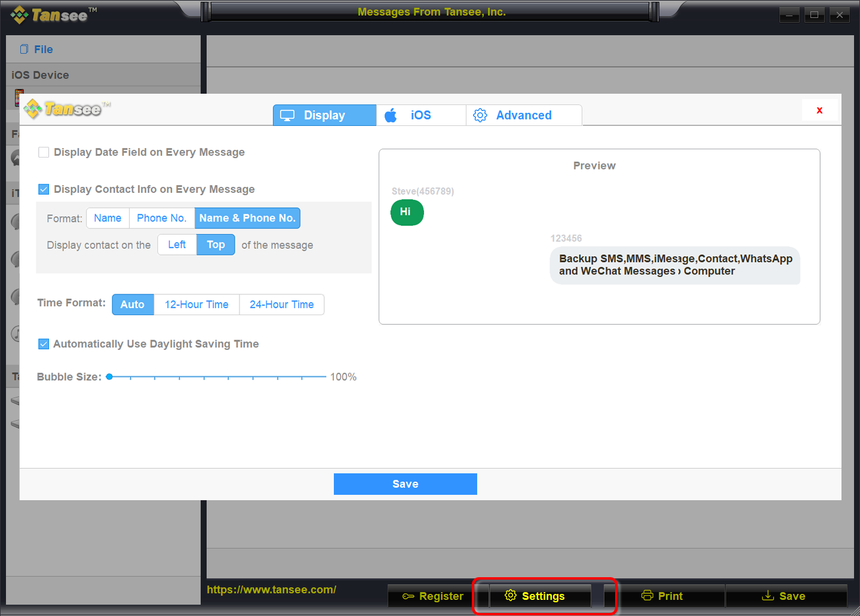Image resolution: width=860 pixels, height=616 pixels.
Task: Open the iOS settings tab
Action: pyautogui.click(x=421, y=115)
